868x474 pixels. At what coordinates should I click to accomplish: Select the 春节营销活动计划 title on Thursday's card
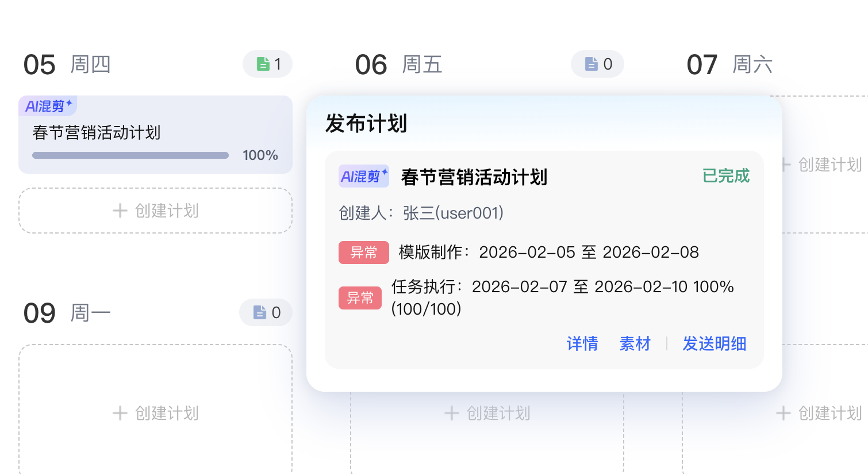pyautogui.click(x=97, y=133)
